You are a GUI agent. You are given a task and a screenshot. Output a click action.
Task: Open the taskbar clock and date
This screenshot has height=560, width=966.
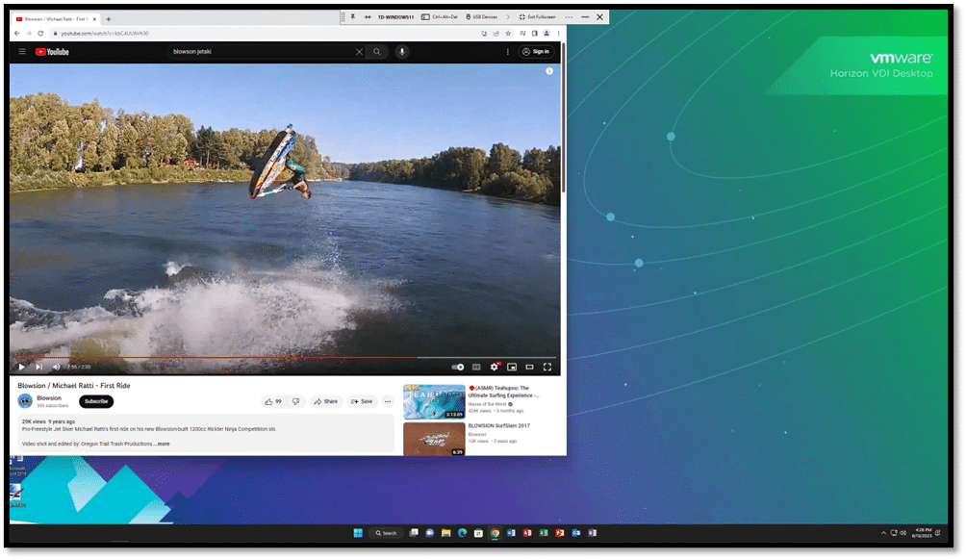click(923, 533)
